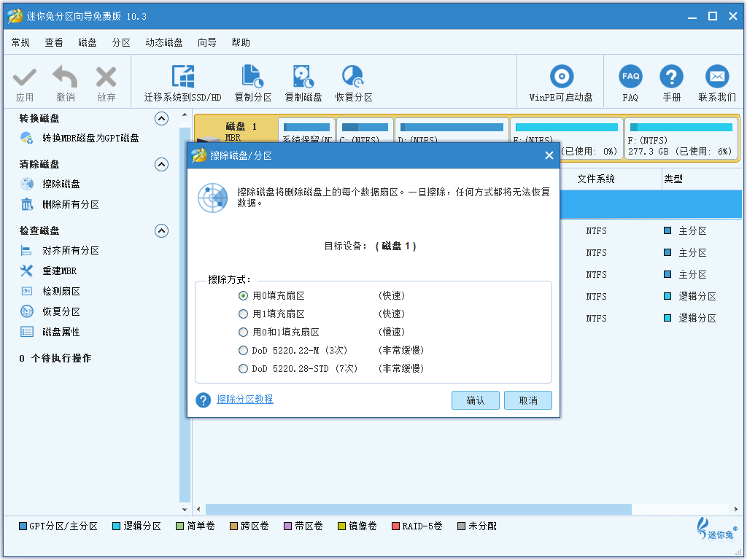Open the Disk (磁盘) menu

coord(88,43)
